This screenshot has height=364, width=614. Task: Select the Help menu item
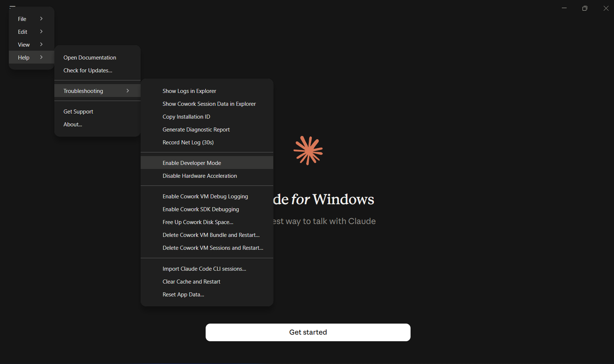tap(32, 57)
